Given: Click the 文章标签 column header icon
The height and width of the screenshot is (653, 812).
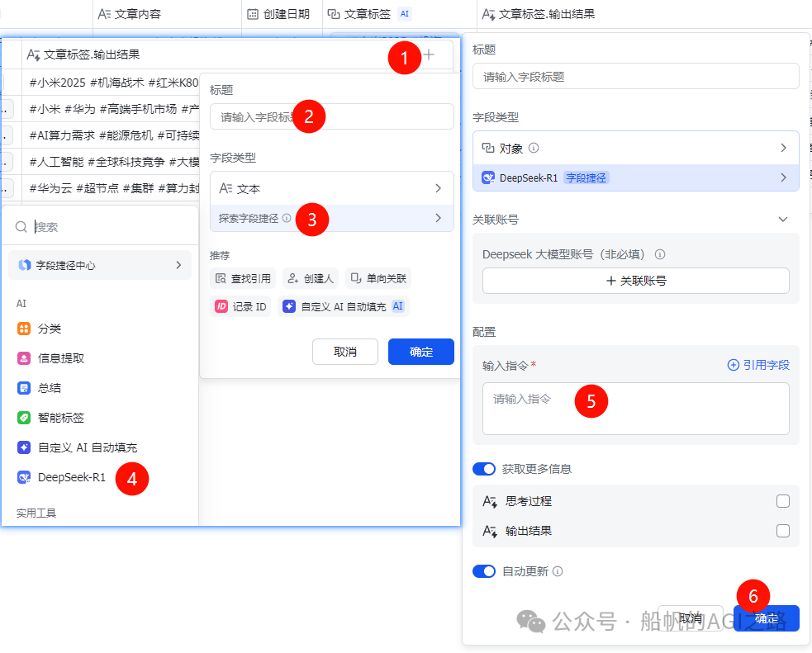Looking at the screenshot, I should pos(334,14).
